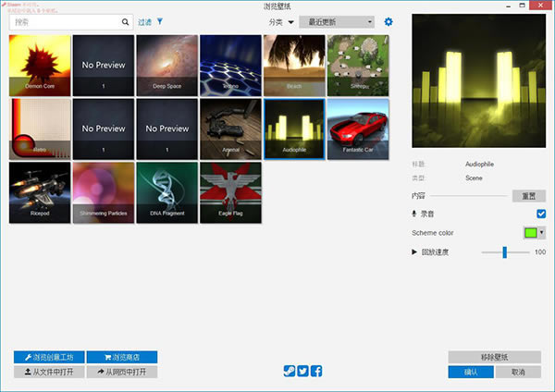Open the Steam social icon
The width and height of the screenshot is (555, 392).
point(290,371)
